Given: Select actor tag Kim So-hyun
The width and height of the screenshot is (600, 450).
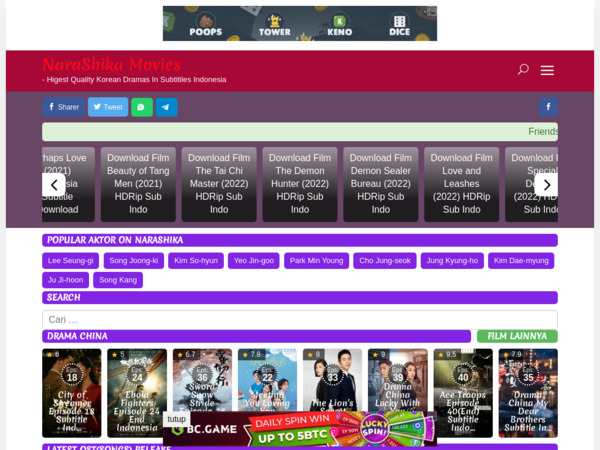Looking at the screenshot, I should pos(196,261).
